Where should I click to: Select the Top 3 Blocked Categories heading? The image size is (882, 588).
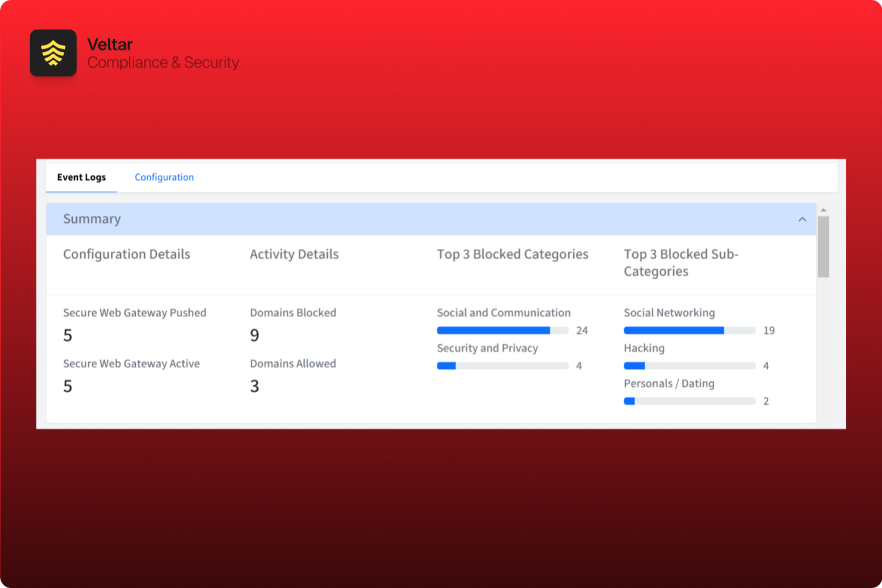click(513, 254)
